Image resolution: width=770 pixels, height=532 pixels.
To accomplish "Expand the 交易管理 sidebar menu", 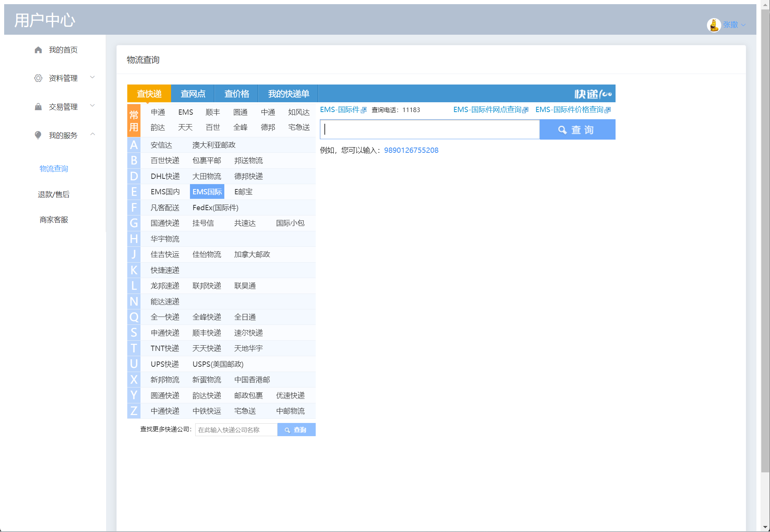I will pyautogui.click(x=93, y=106).
